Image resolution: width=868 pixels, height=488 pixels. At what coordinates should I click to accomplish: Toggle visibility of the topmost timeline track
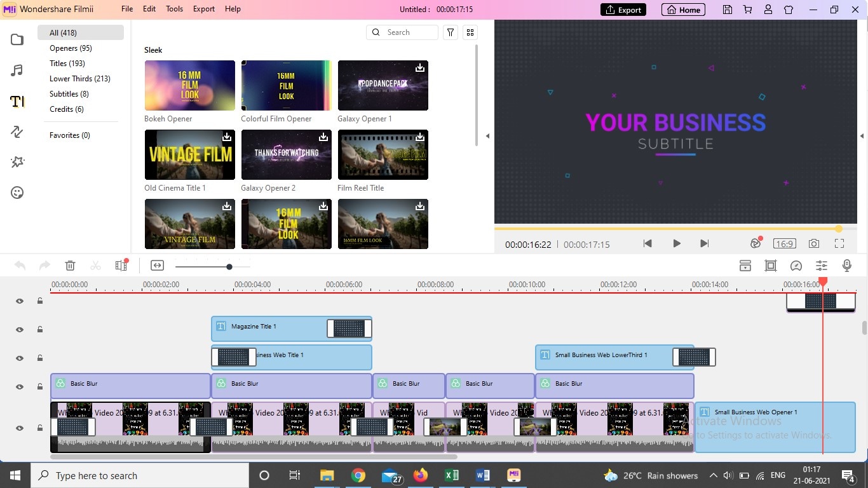point(20,301)
